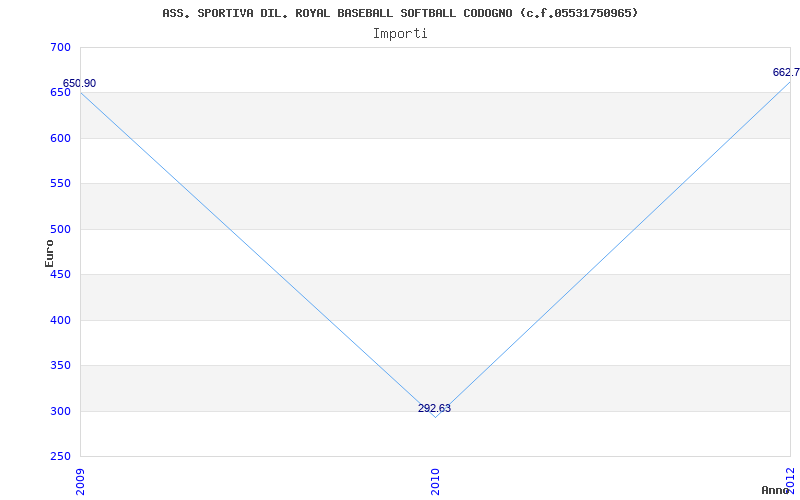The height and width of the screenshot is (500, 800).
Task: Select the Importi subtitle
Action: pyautogui.click(x=400, y=34)
